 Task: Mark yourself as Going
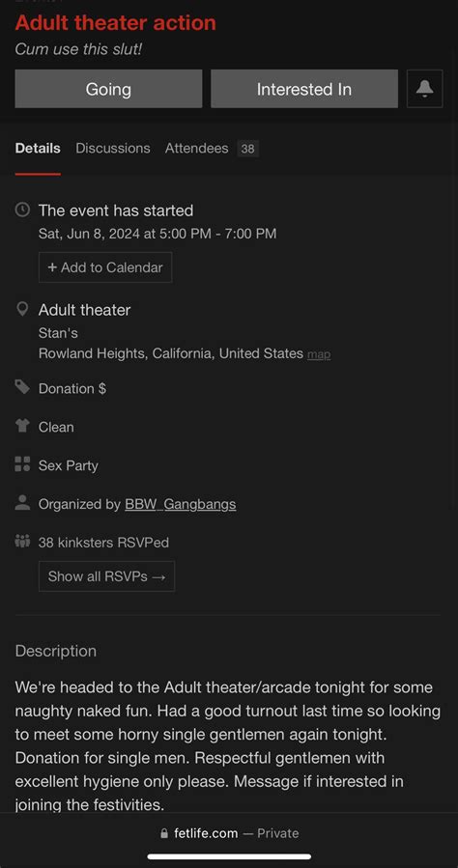point(108,89)
